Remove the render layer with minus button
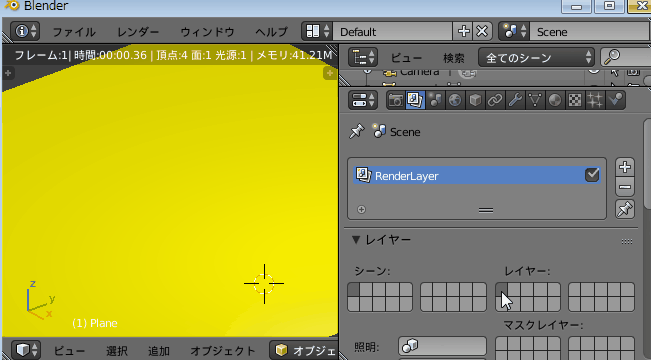 [624, 187]
